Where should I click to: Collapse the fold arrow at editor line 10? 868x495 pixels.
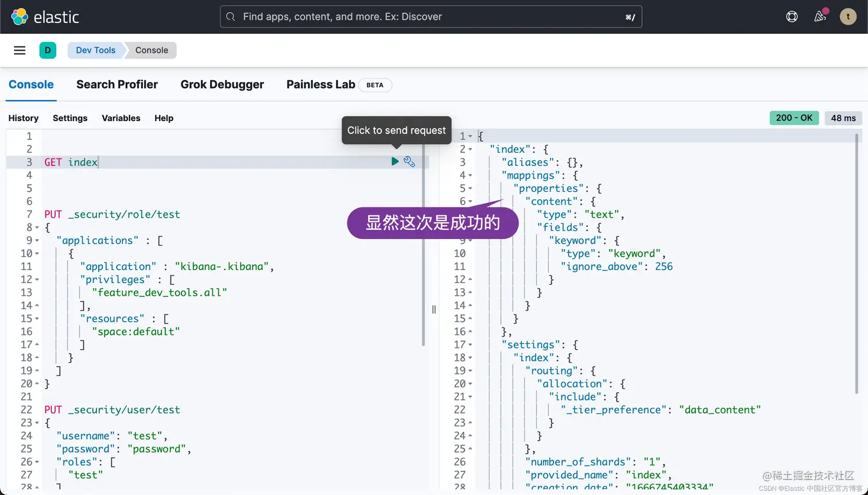(37, 254)
